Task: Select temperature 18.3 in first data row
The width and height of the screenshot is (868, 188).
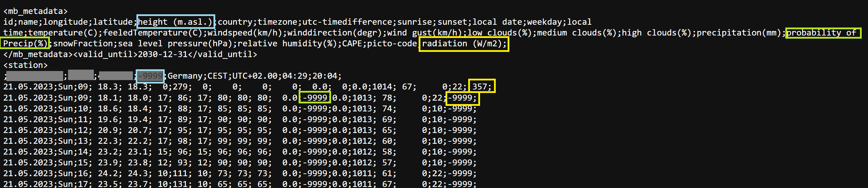Action: pyautogui.click(x=107, y=87)
